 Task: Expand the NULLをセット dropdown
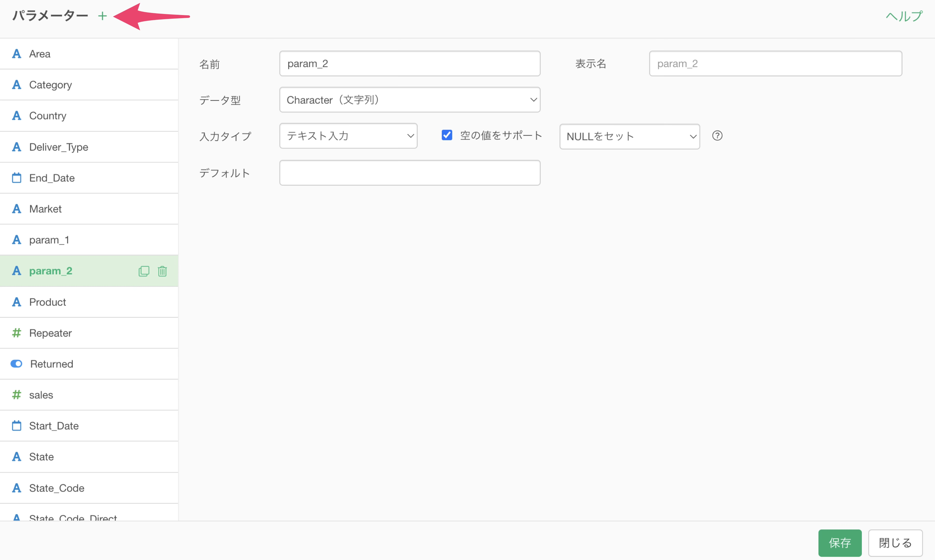(x=629, y=137)
